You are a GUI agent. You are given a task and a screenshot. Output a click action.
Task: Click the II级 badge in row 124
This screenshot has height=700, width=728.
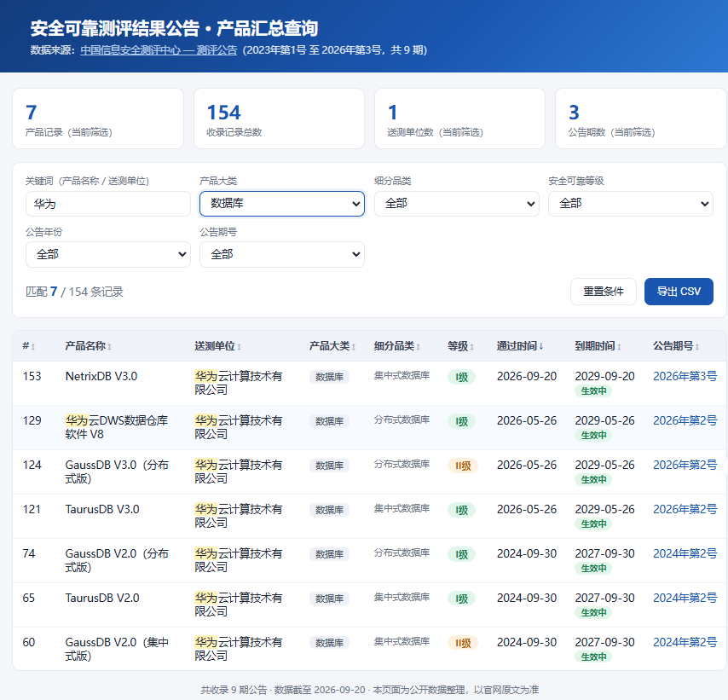pos(462,466)
